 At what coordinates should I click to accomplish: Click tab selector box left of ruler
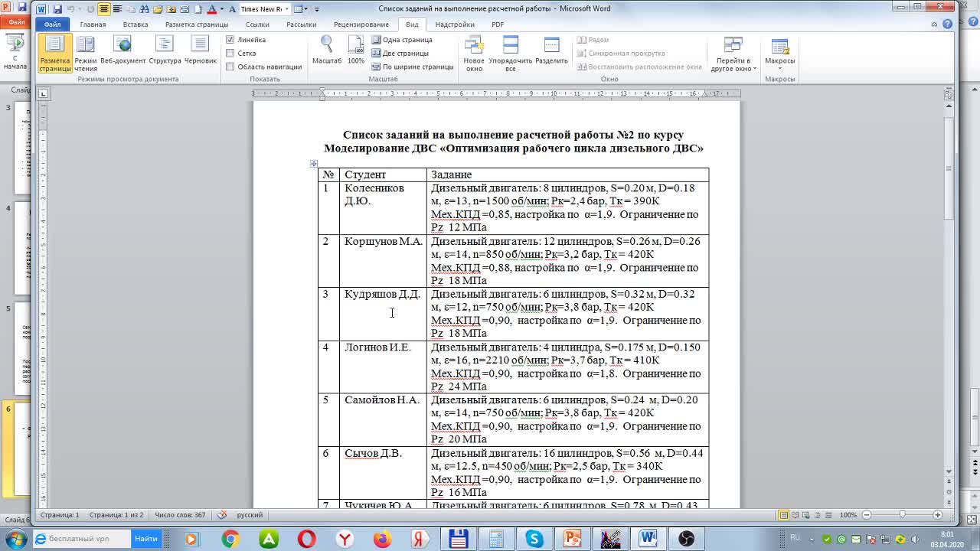[43, 94]
